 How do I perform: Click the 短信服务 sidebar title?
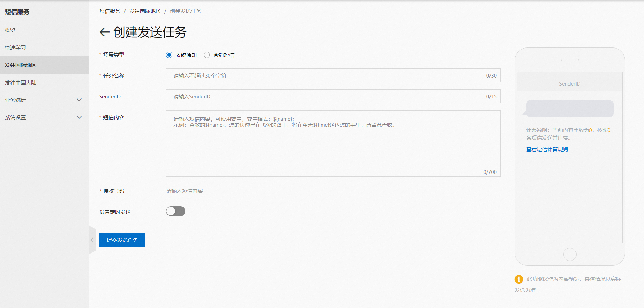(17, 12)
